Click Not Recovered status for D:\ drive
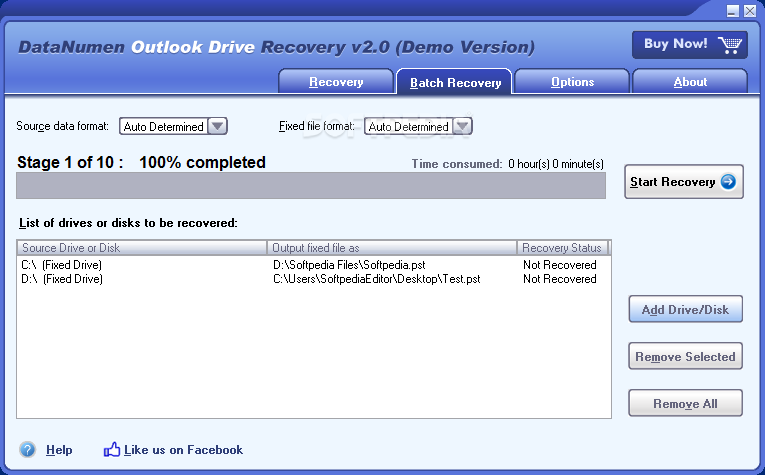The height and width of the screenshot is (475, 765). (560, 279)
